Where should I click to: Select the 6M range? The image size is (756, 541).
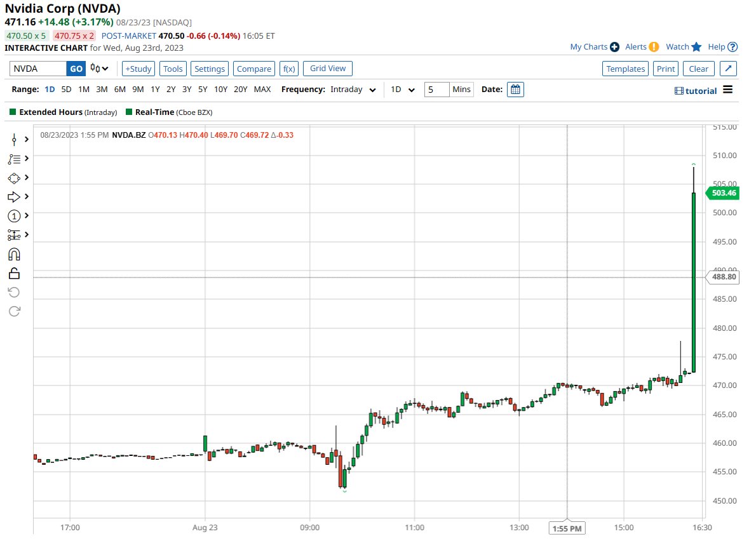120,90
